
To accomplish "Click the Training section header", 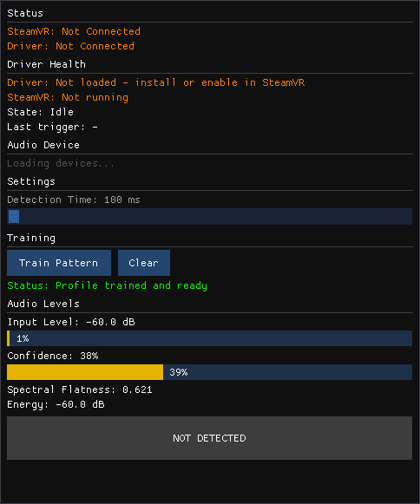I will pos(31,238).
